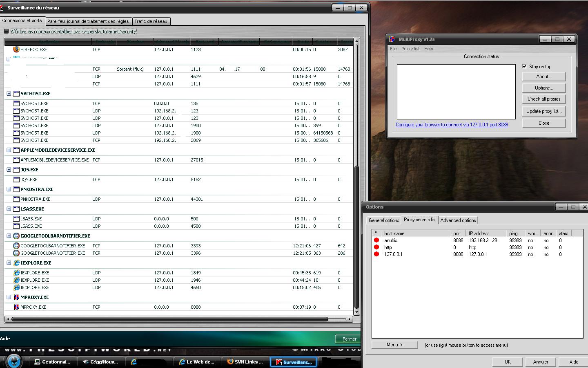Open the Advanced options tab
The height and width of the screenshot is (368, 588).
coord(458,220)
